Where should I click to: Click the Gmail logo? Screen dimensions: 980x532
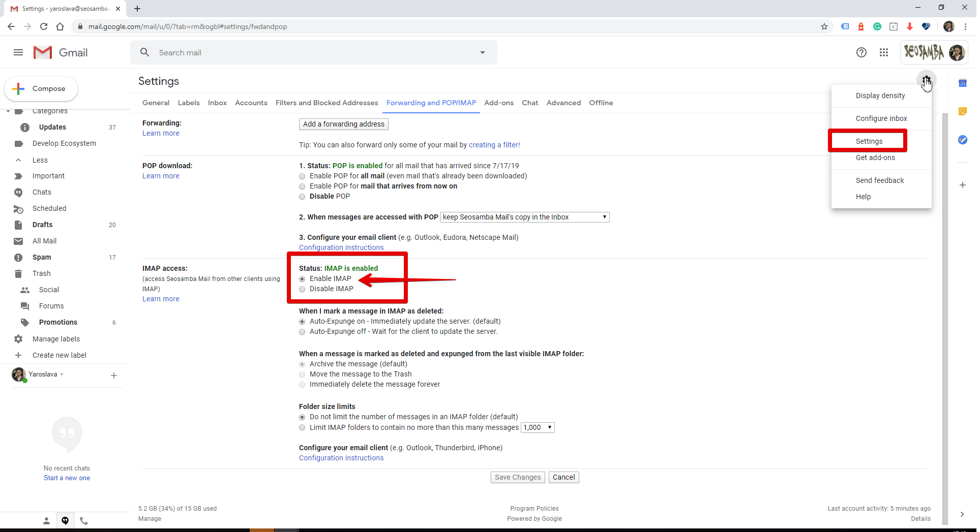point(61,52)
